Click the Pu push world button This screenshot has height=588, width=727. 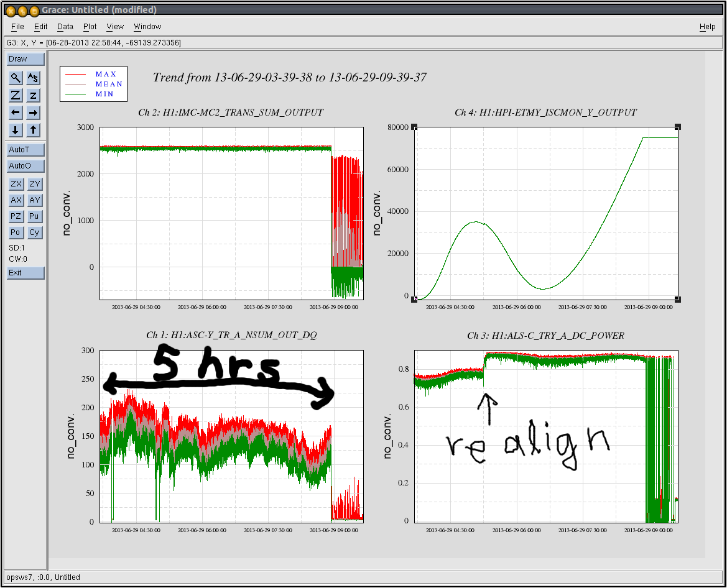pos(34,216)
